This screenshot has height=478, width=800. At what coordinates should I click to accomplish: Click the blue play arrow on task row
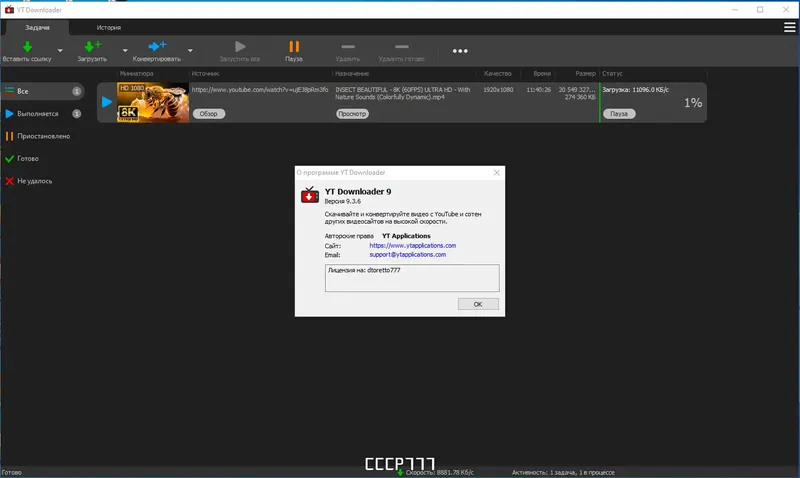[x=107, y=102]
